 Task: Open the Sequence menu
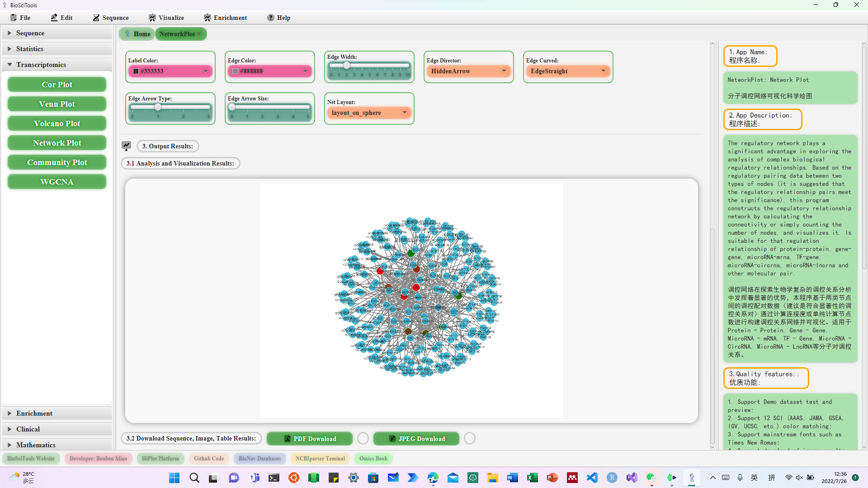pyautogui.click(x=111, y=18)
